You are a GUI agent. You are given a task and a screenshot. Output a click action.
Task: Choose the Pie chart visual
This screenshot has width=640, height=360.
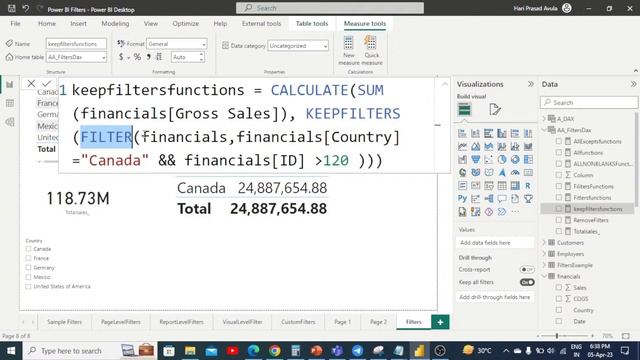(x=502, y=160)
